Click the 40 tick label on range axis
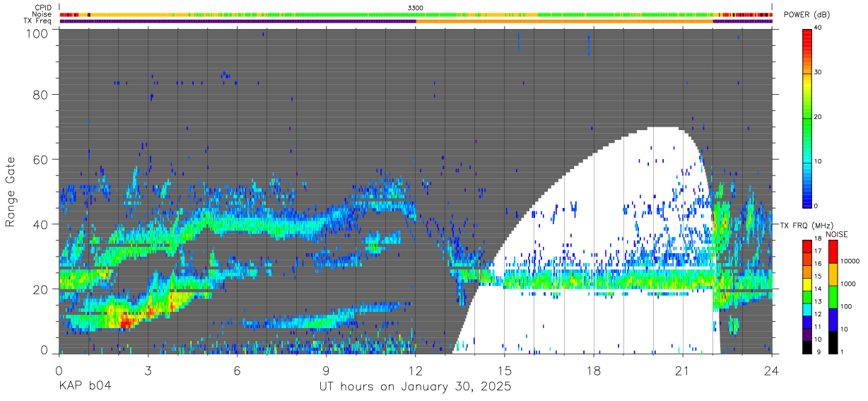Viewport: 868px width, 401px height. pyautogui.click(x=40, y=224)
